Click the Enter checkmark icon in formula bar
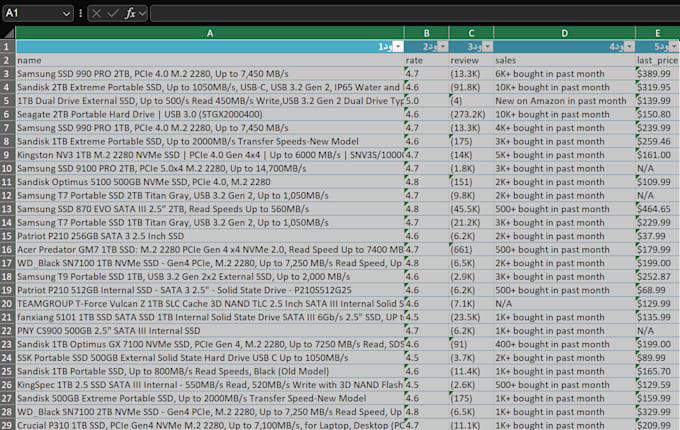This screenshot has height=430, width=680. coord(113,13)
